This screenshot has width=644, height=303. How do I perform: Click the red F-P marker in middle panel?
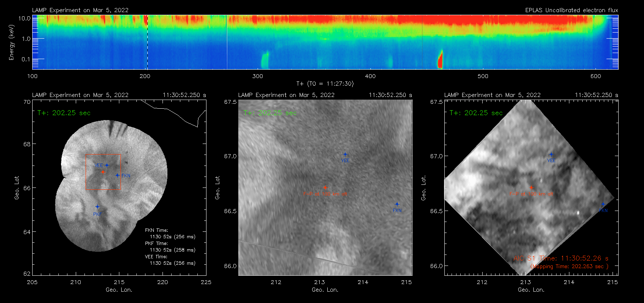325,187
